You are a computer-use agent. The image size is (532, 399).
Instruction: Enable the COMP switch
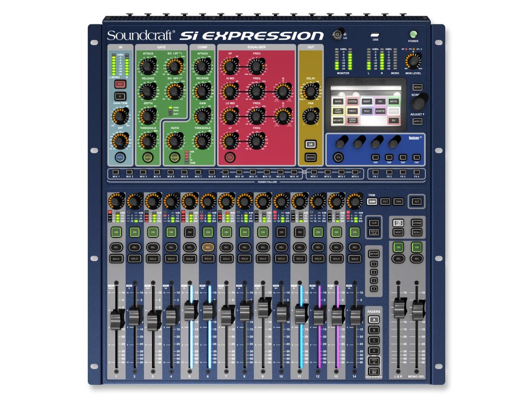point(175,157)
